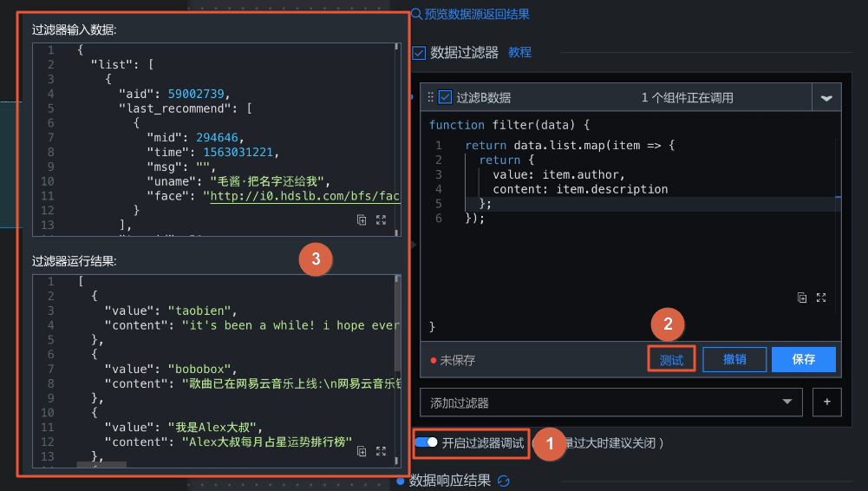Click the '1 个组件正在调用' text

coord(687,98)
